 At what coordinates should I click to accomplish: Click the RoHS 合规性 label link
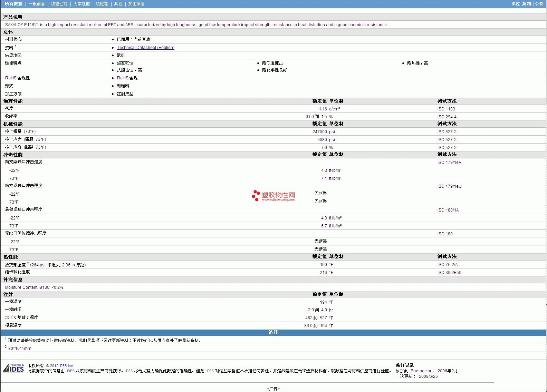tap(17, 78)
